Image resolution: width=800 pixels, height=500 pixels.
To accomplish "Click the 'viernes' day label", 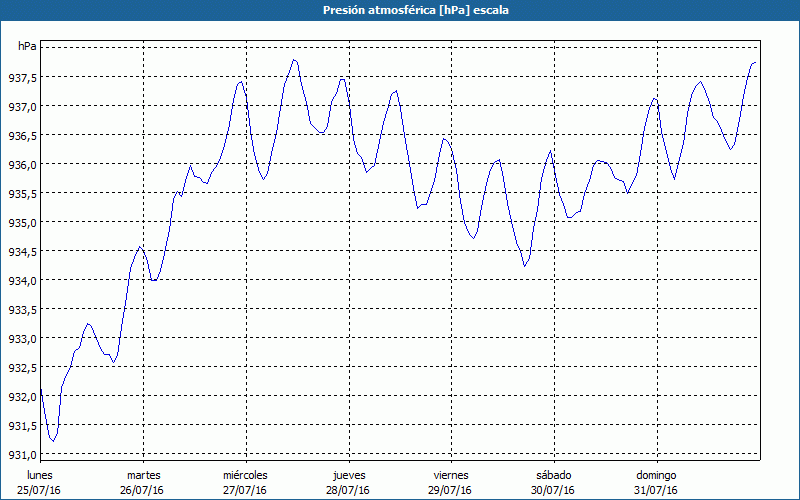I will [x=451, y=475].
